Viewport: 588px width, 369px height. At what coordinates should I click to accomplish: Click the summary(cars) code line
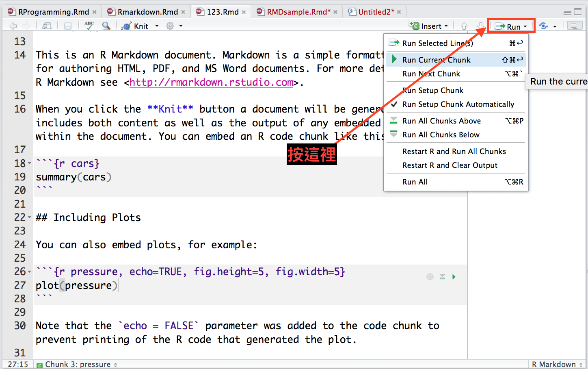73,177
